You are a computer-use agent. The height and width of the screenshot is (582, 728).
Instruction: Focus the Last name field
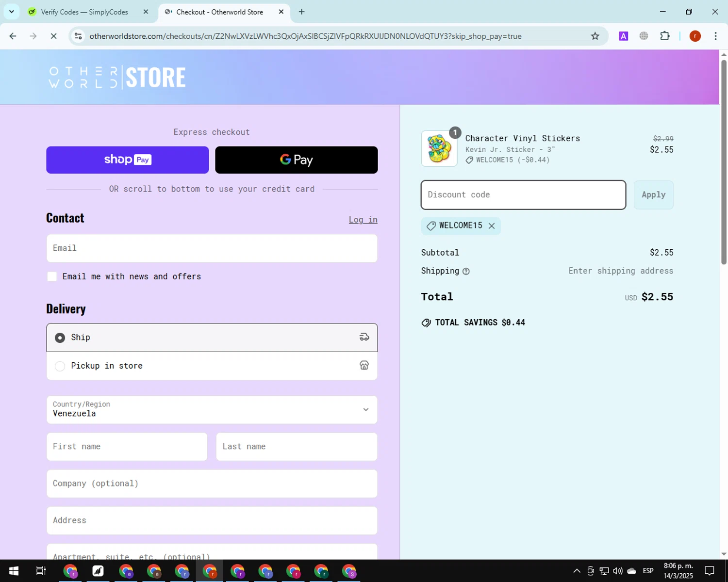click(297, 447)
